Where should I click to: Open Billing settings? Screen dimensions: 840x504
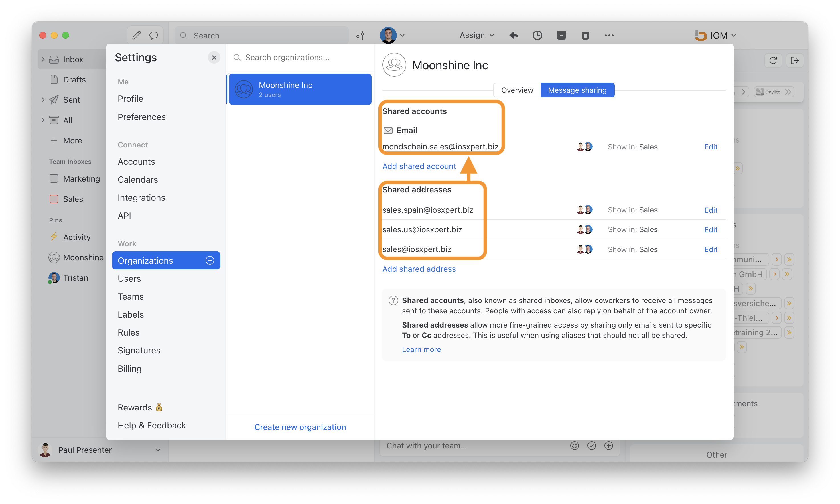click(x=129, y=369)
